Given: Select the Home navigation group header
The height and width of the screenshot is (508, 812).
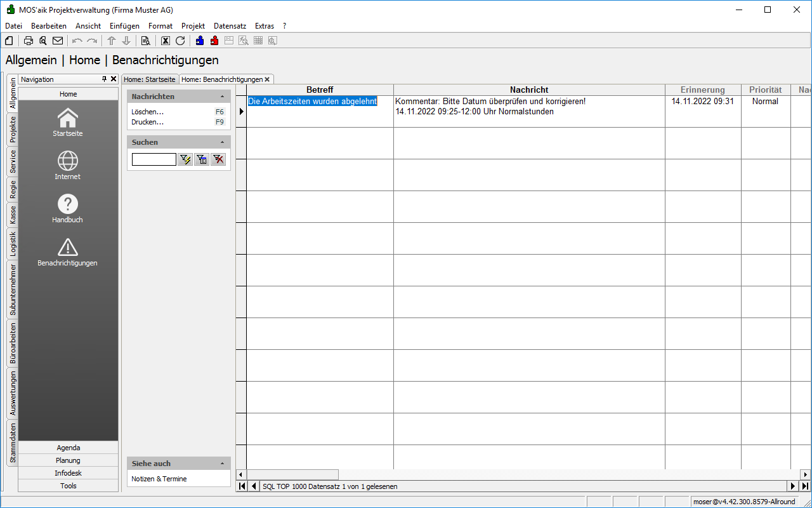Looking at the screenshot, I should pyautogui.click(x=69, y=94).
